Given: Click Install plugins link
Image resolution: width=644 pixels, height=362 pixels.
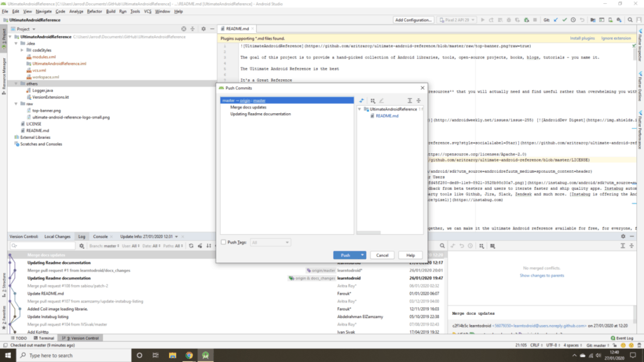Looking at the screenshot, I should pos(582,38).
